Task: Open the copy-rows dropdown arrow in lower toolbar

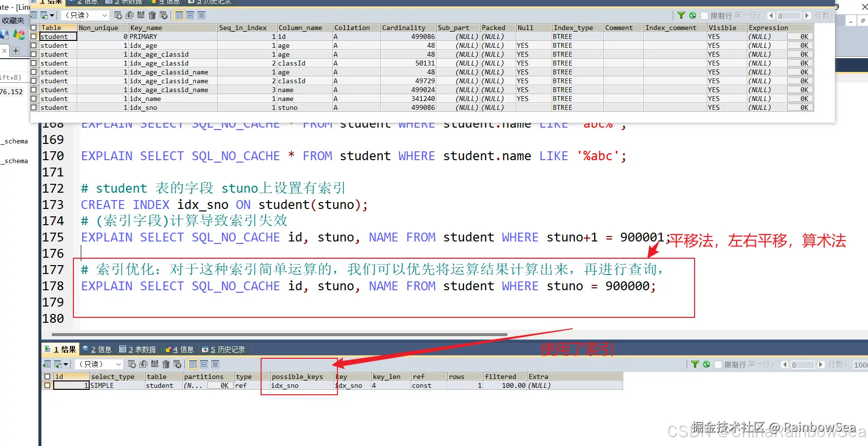Action: (x=66, y=364)
